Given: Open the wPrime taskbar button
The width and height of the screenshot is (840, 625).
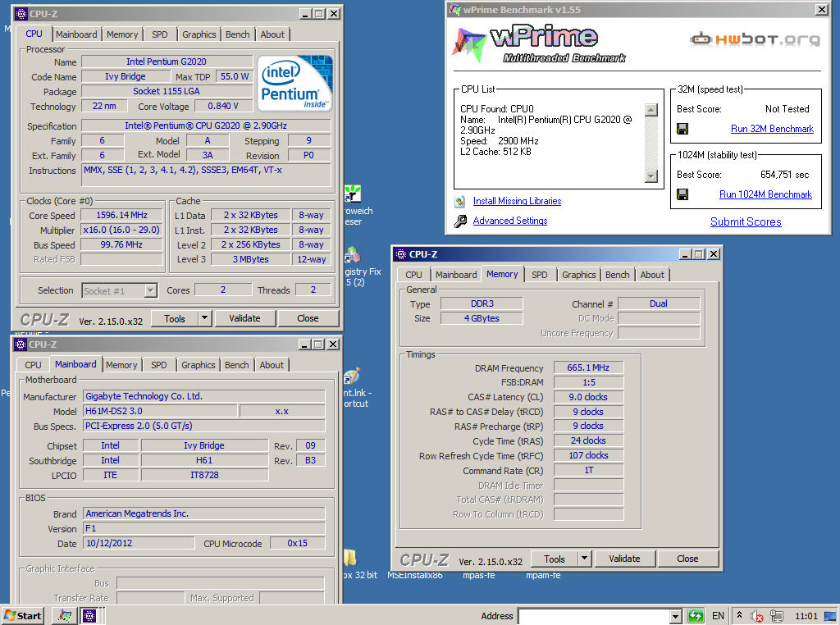Looking at the screenshot, I should [x=64, y=615].
